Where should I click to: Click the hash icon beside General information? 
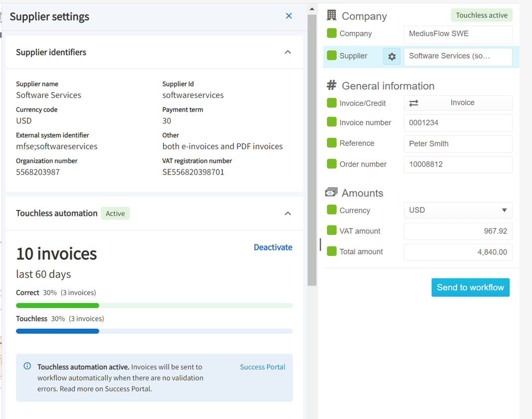click(x=332, y=85)
